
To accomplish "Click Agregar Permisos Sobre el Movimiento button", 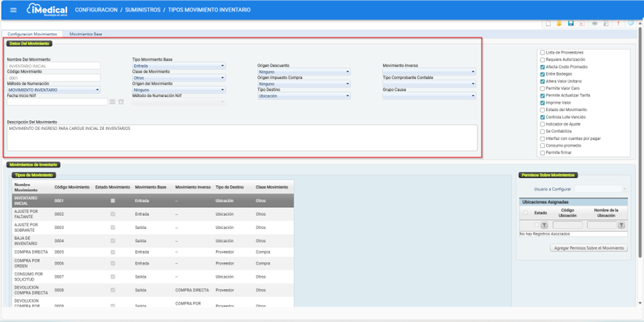I will click(589, 248).
